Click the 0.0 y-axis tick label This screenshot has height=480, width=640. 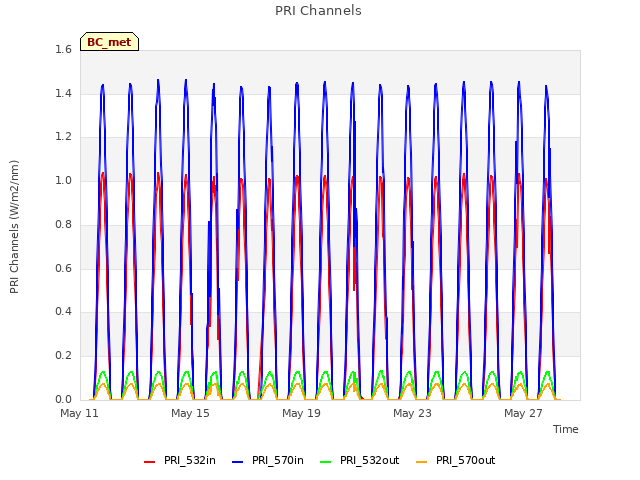tap(63, 399)
